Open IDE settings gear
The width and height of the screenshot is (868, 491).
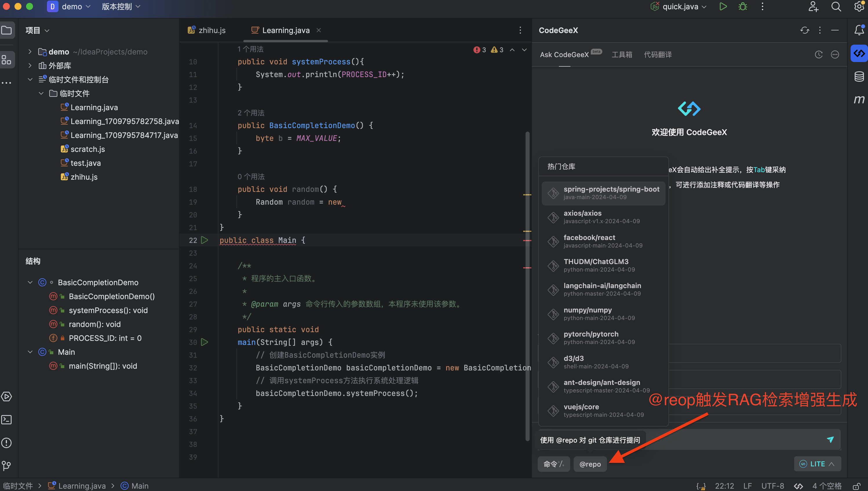(859, 7)
